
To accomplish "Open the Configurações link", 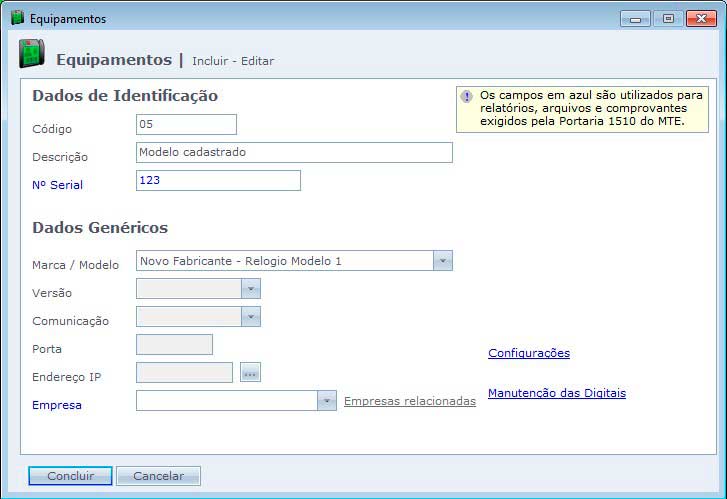I will click(x=528, y=353).
